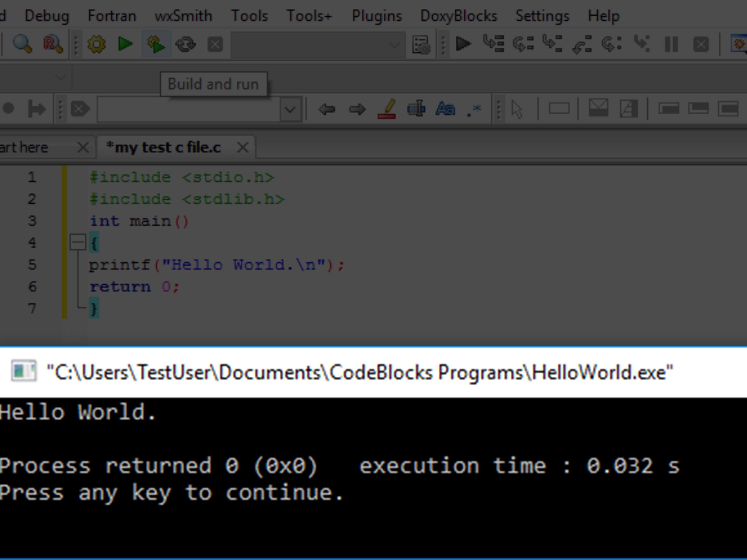Click the Next instruction debug icon

click(x=612, y=44)
